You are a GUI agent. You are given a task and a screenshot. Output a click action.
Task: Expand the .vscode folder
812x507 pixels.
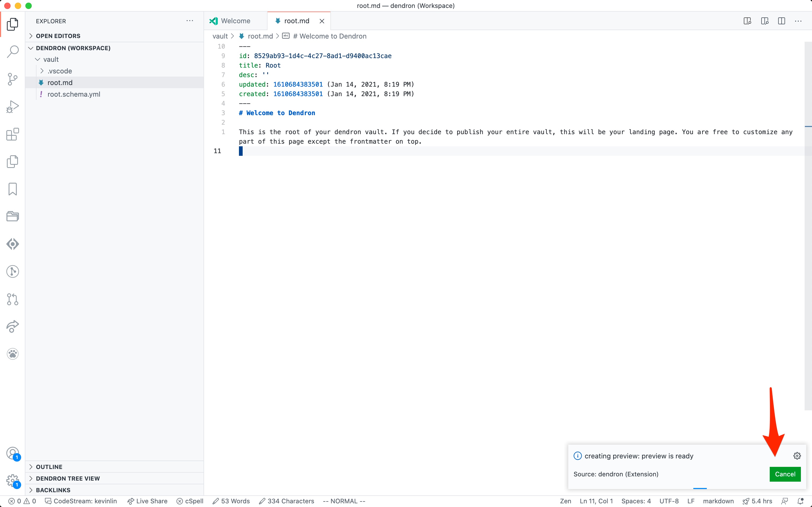click(x=59, y=71)
